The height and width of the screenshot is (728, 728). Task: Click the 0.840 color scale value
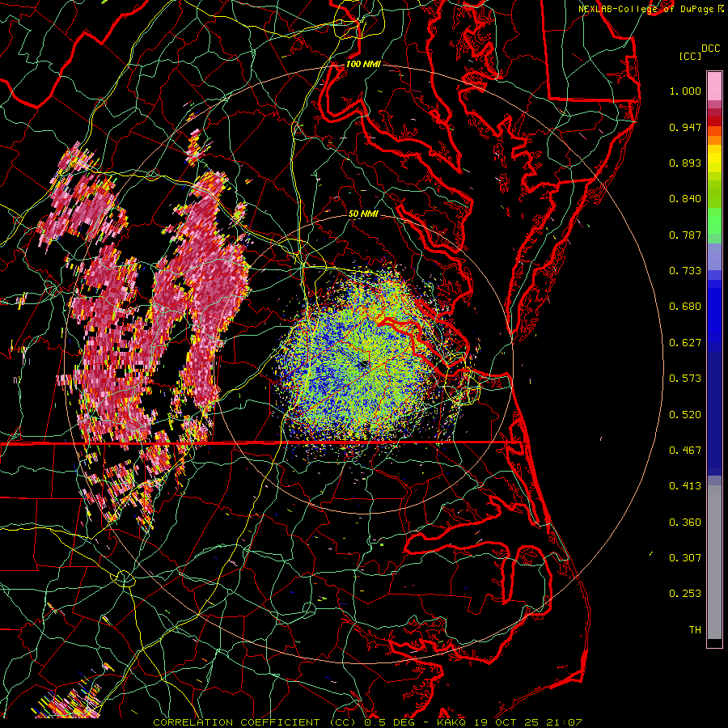pyautogui.click(x=685, y=199)
